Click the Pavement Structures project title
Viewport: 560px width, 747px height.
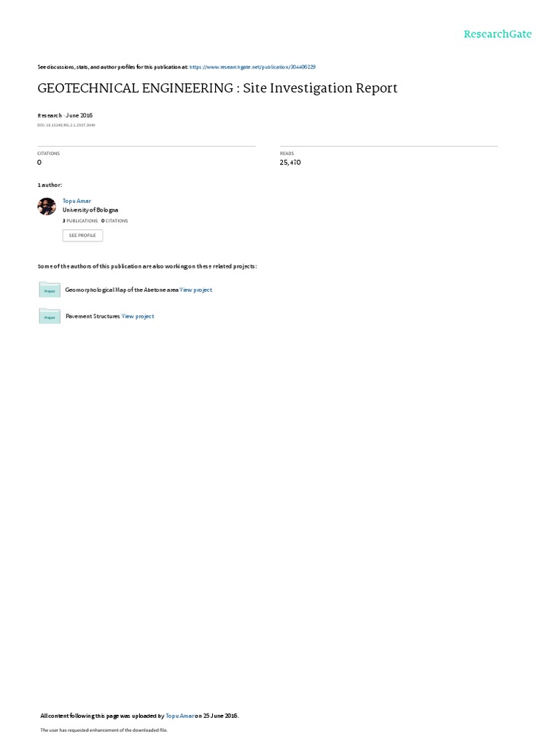point(93,317)
